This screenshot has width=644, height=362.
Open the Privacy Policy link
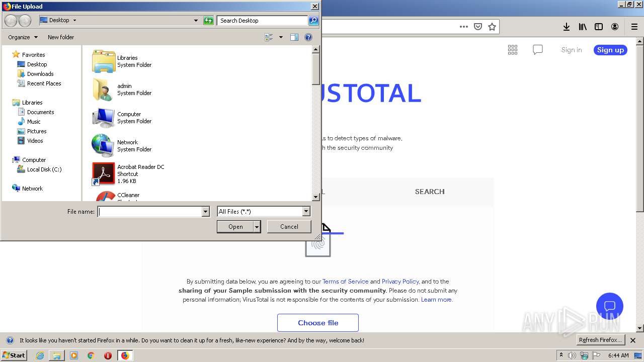tap(400, 282)
